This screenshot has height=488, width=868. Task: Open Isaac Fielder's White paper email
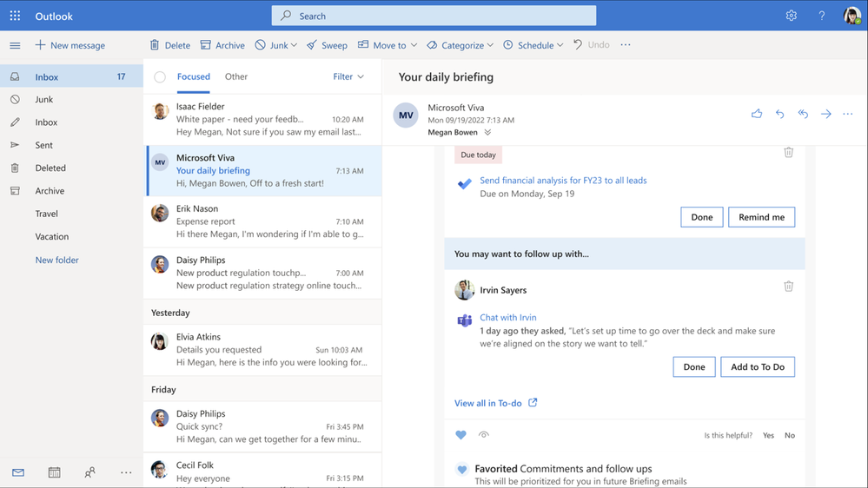click(x=262, y=119)
